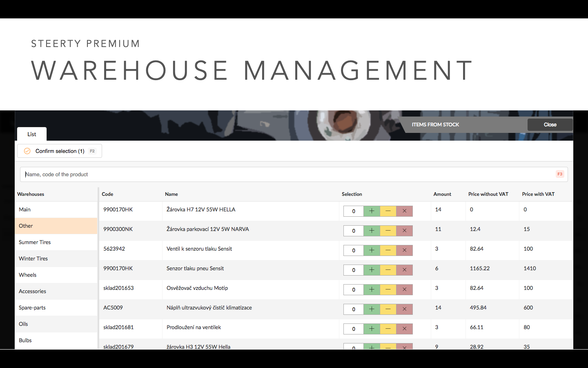Select the Main warehouse
The width and height of the screenshot is (588, 368).
[56, 209]
